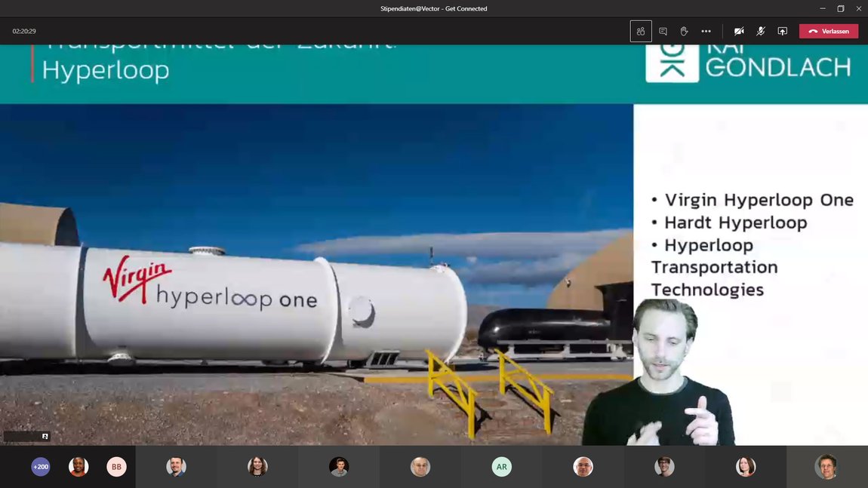Show participants panel

[x=641, y=32]
